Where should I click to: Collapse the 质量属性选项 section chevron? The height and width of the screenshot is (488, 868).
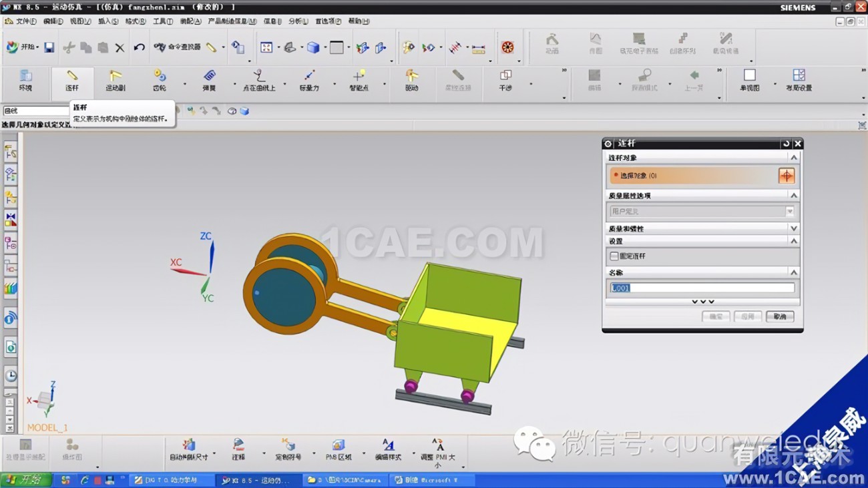point(793,196)
